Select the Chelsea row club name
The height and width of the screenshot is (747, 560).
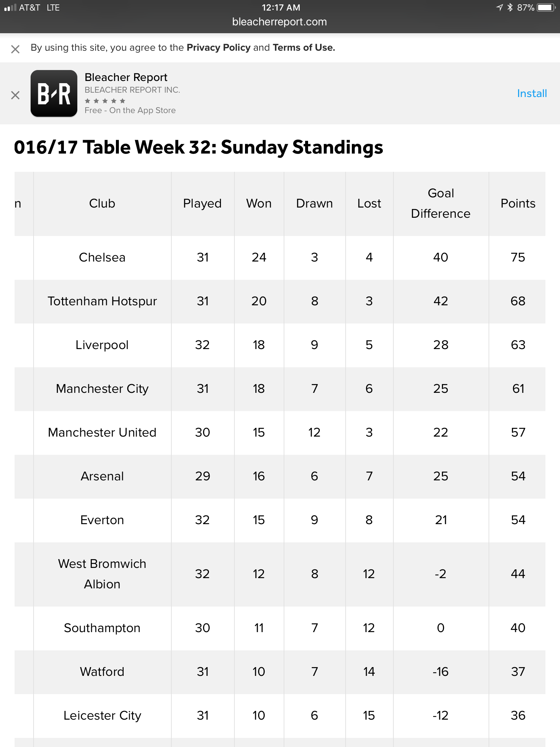point(102,258)
